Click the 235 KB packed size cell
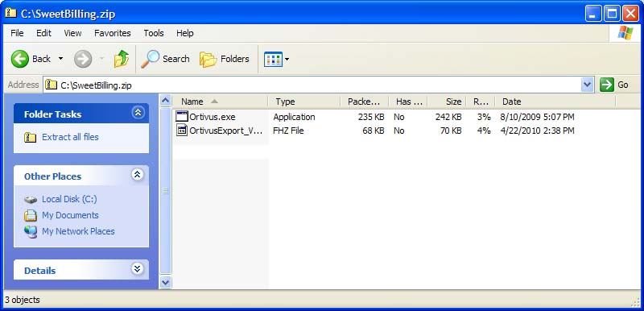This screenshot has width=644, height=311. pos(371,117)
